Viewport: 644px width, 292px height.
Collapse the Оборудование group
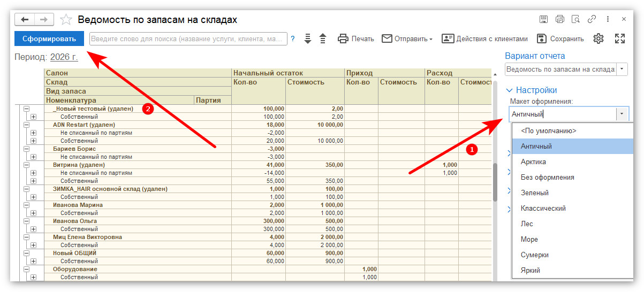[x=25, y=269]
